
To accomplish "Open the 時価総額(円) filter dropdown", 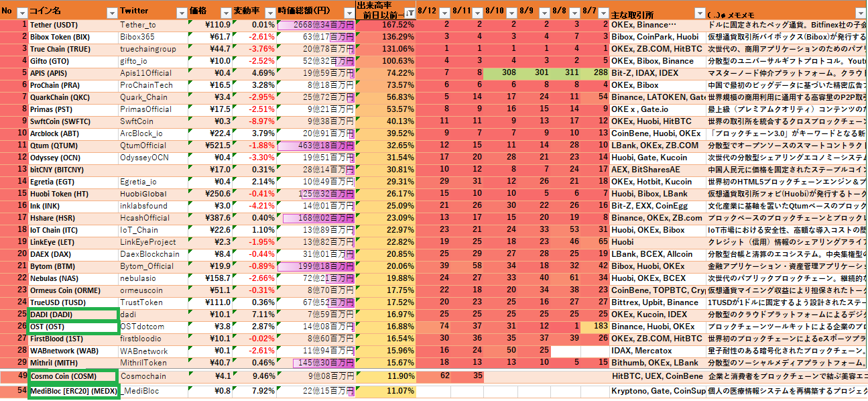I will [x=347, y=12].
